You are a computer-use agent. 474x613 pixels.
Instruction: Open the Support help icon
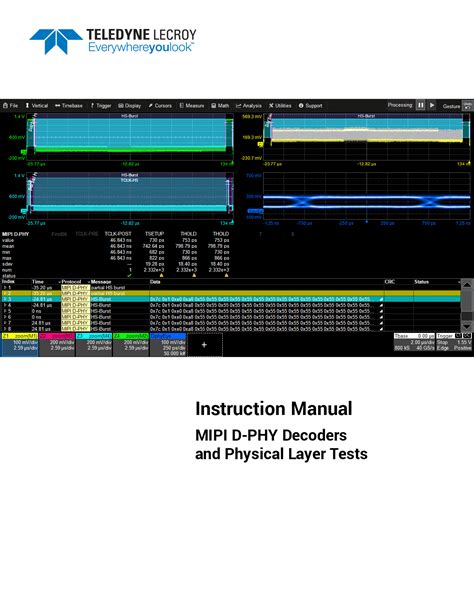tap(301, 106)
